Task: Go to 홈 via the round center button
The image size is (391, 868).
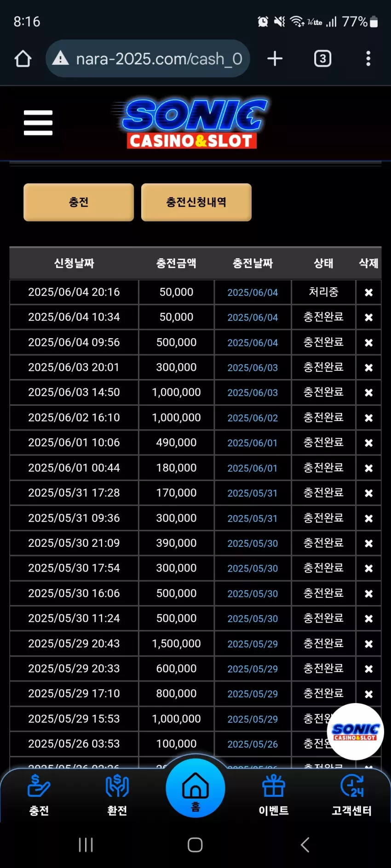Action: point(195,789)
